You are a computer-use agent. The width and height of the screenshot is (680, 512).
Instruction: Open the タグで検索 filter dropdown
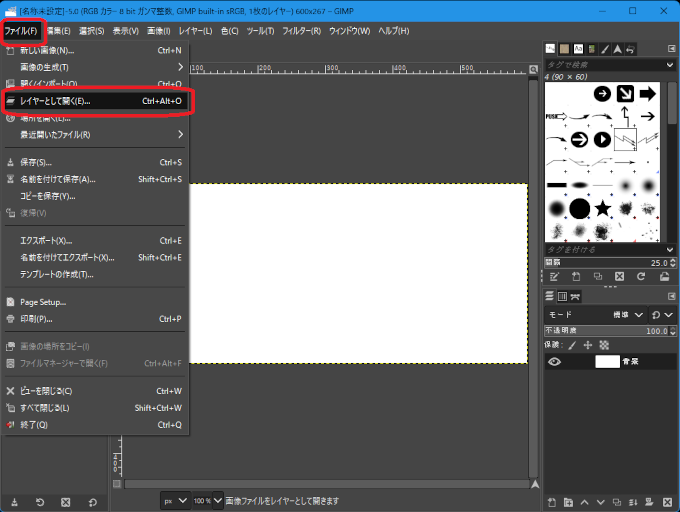coord(670,65)
